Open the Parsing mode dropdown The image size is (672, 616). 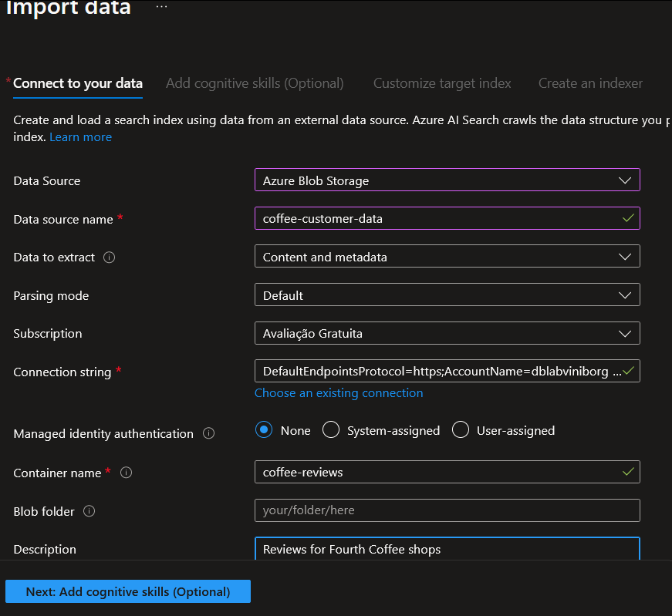[447, 295]
